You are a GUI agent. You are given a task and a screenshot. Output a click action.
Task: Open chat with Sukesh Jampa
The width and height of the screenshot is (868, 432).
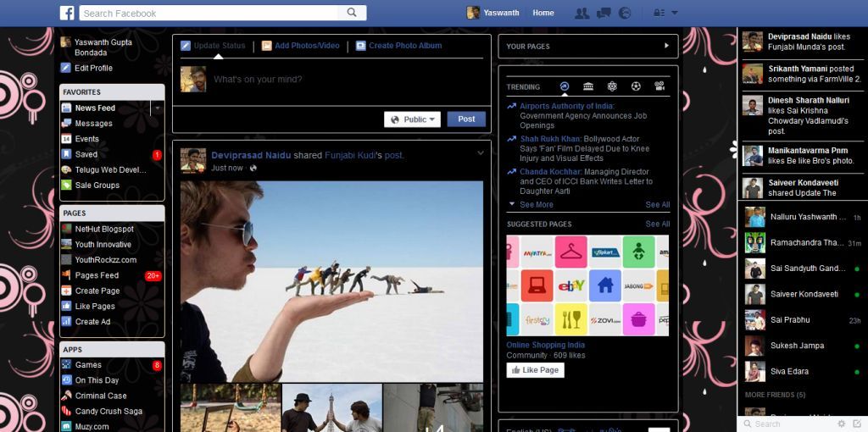(x=803, y=346)
